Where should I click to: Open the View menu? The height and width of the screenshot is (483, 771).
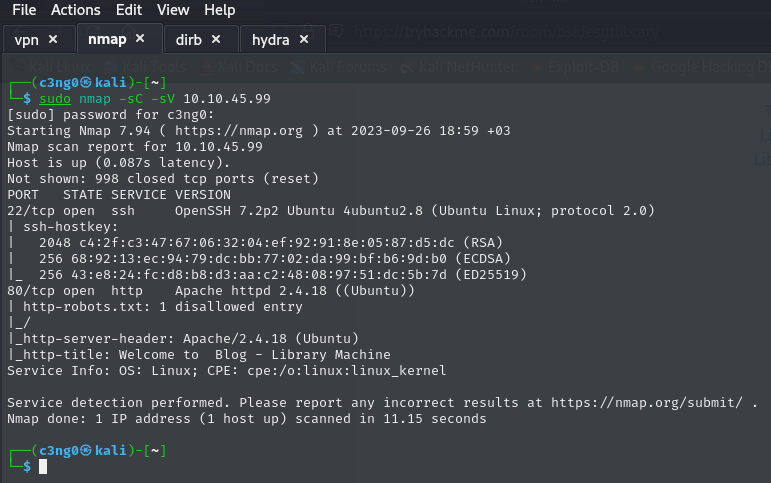tap(173, 10)
